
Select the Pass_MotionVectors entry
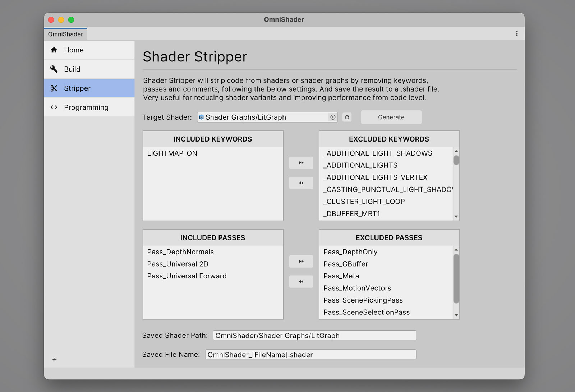[x=386, y=288]
